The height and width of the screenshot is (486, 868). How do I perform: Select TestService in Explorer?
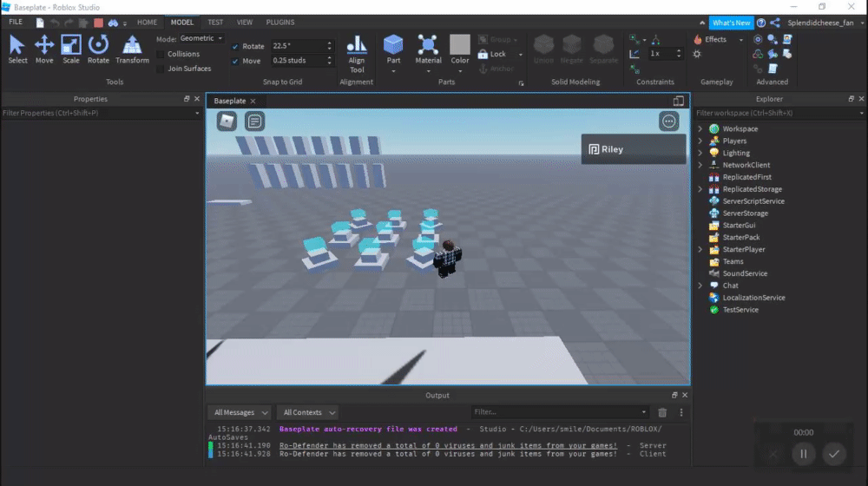coord(740,310)
